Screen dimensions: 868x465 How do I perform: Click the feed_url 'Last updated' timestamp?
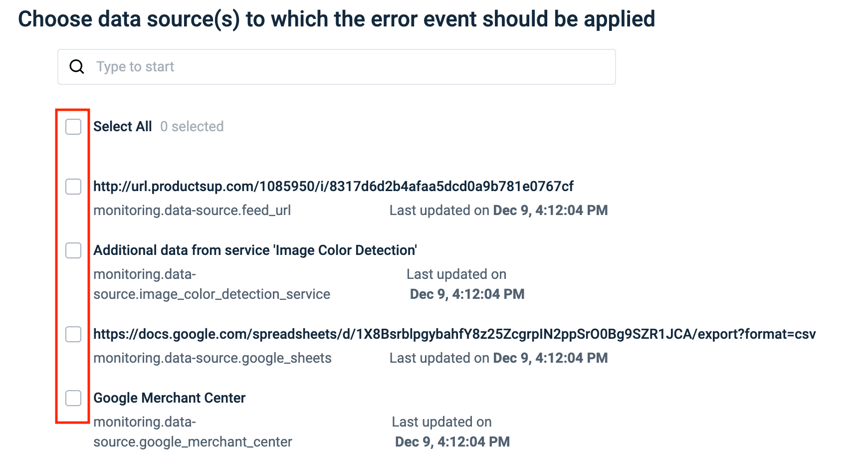pos(498,210)
